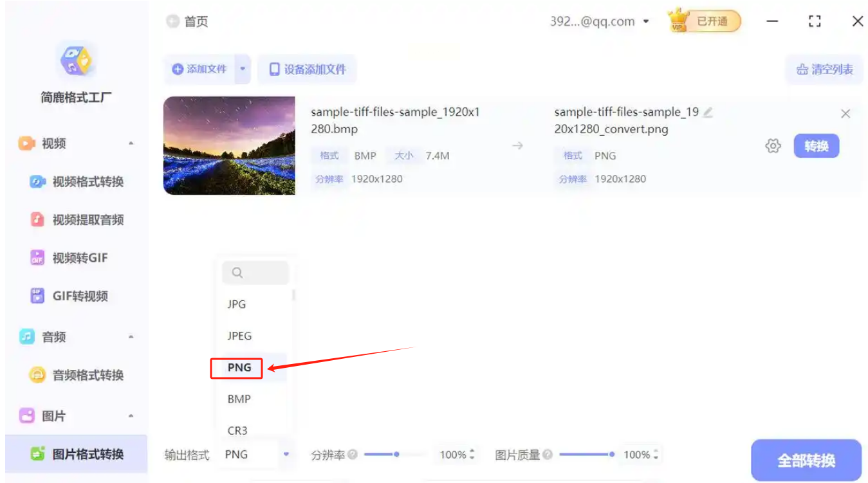The width and height of the screenshot is (868, 483).
Task: Adjust the 分辨率 percentage stepper
Action: point(472,455)
